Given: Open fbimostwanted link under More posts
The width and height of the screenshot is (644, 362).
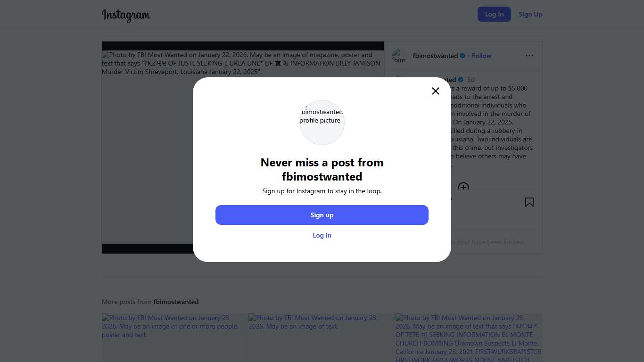Looking at the screenshot, I should (176, 302).
